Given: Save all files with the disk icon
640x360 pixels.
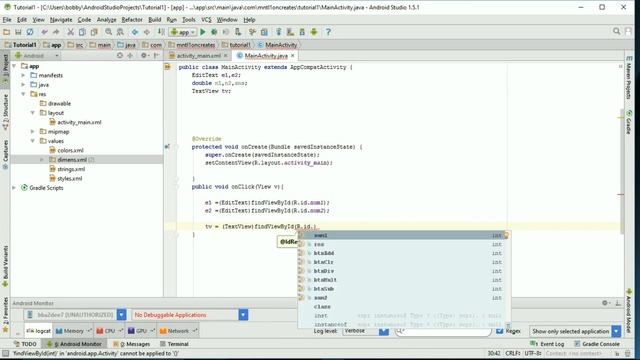Looking at the screenshot, I should point(18,32).
